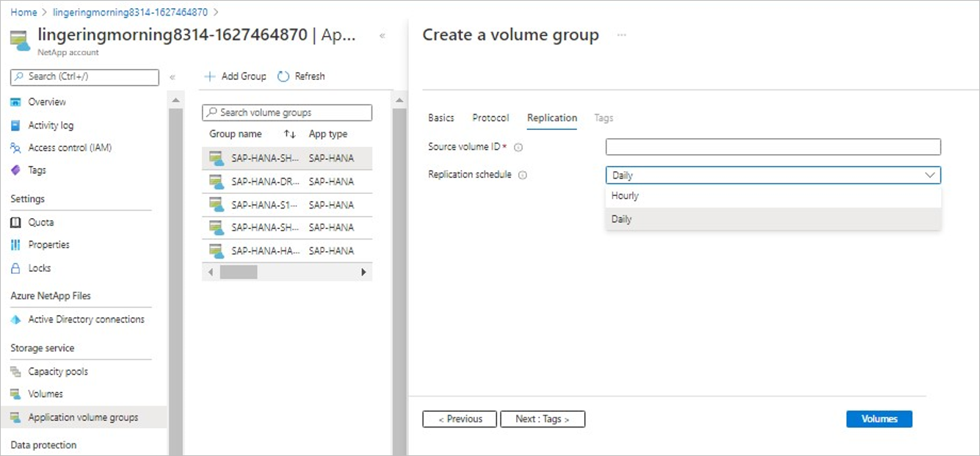Open the ellipsis menu beside Create a volume group
This screenshot has height=456, width=980.
(x=622, y=35)
